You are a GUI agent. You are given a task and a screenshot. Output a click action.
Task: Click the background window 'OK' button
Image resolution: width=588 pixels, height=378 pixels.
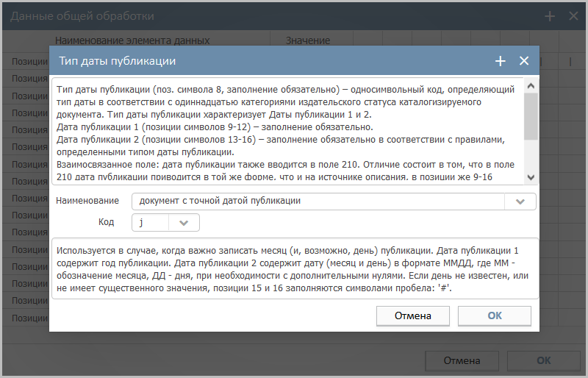[543, 360]
